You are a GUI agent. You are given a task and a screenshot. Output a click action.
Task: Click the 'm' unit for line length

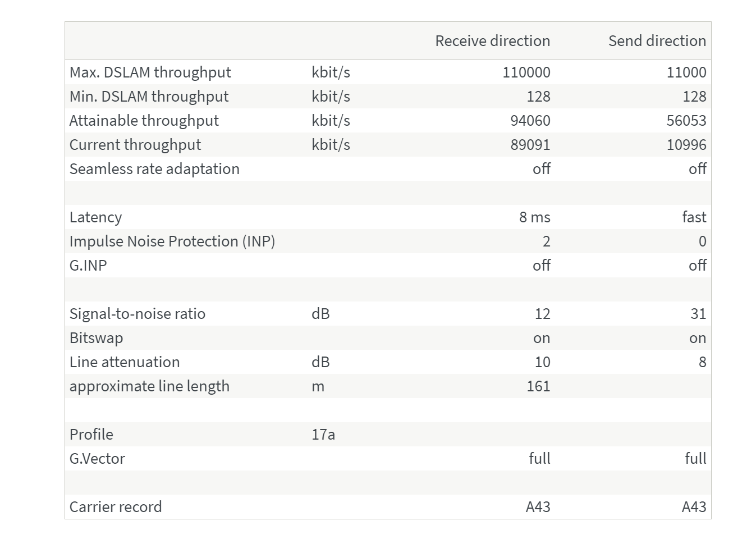(x=318, y=386)
